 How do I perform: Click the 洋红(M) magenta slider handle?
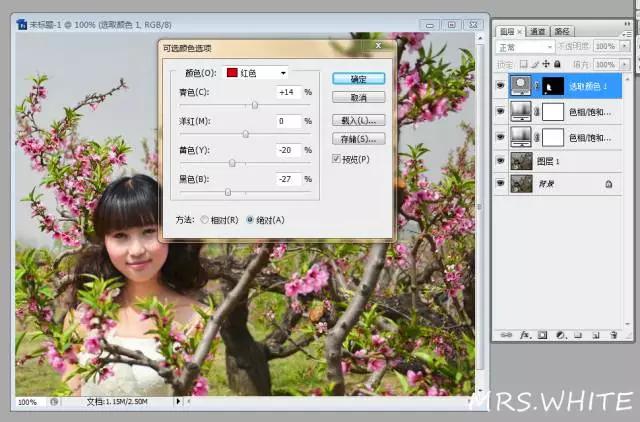(x=246, y=134)
